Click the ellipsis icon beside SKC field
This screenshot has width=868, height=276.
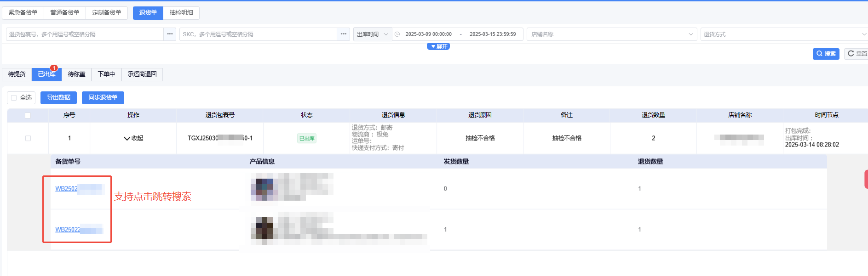(x=343, y=34)
